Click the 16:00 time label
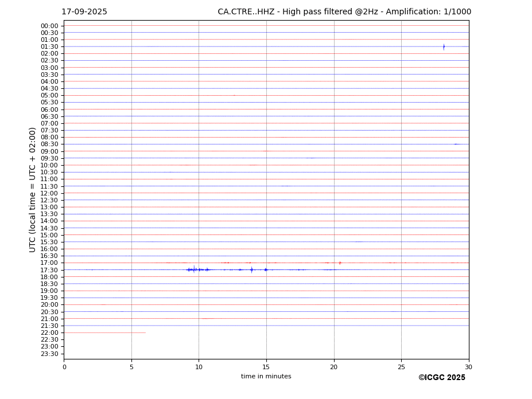 [49, 249]
